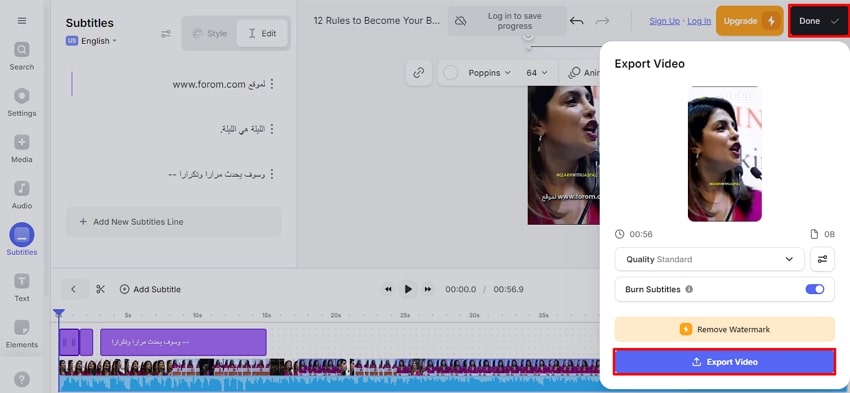Screen dimensions: 850x393
Task: Open the Settings sidebar panel
Action: (22, 102)
